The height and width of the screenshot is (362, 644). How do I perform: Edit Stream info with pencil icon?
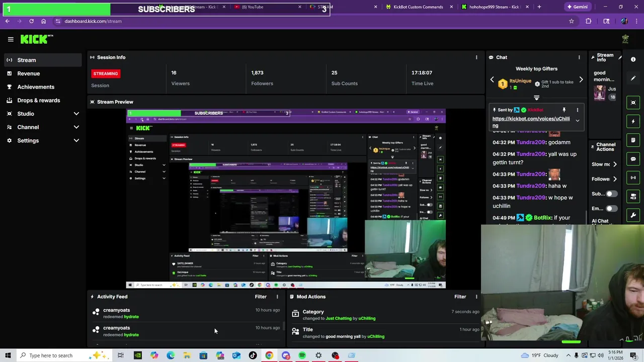point(620,57)
